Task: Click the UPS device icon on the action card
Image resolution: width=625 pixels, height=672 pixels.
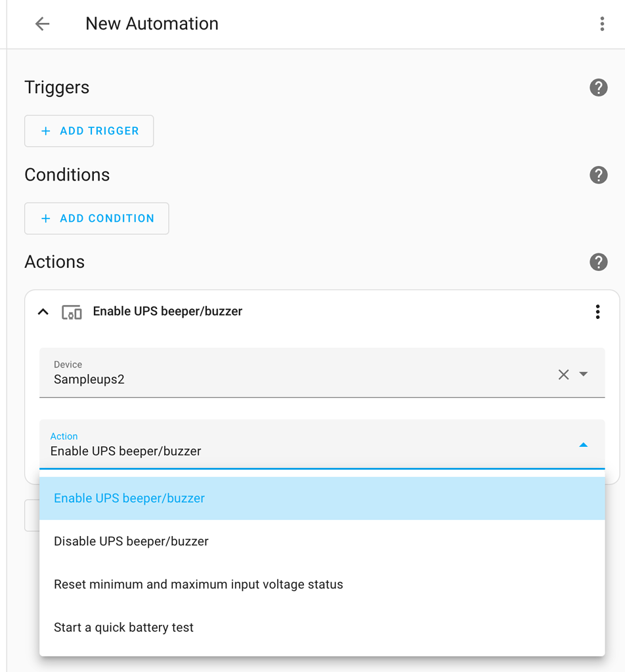Action: pyautogui.click(x=72, y=312)
